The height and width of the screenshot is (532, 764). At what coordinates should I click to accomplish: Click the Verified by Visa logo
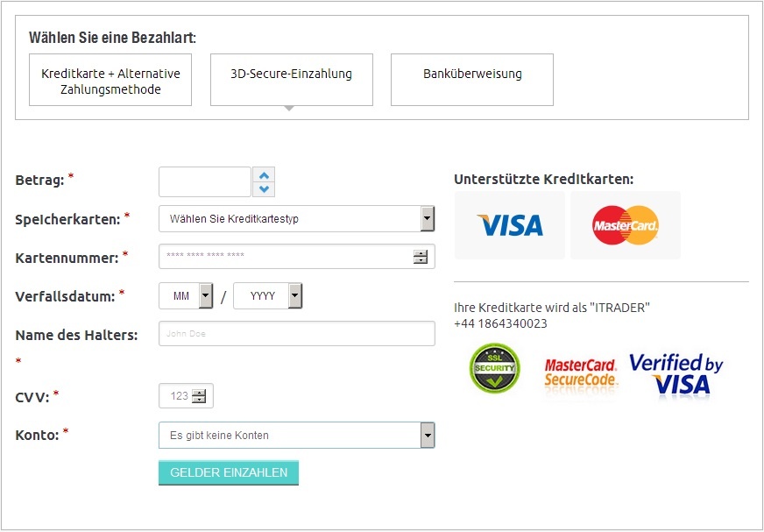click(676, 374)
